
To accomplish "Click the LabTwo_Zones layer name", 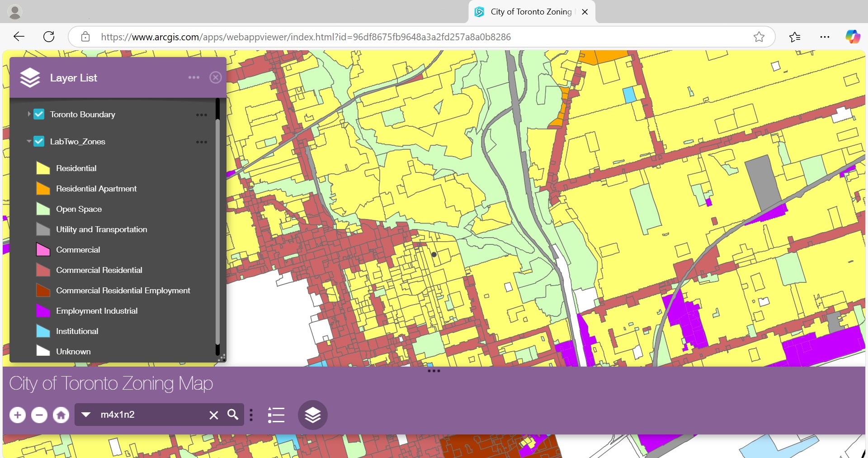I will click(78, 142).
